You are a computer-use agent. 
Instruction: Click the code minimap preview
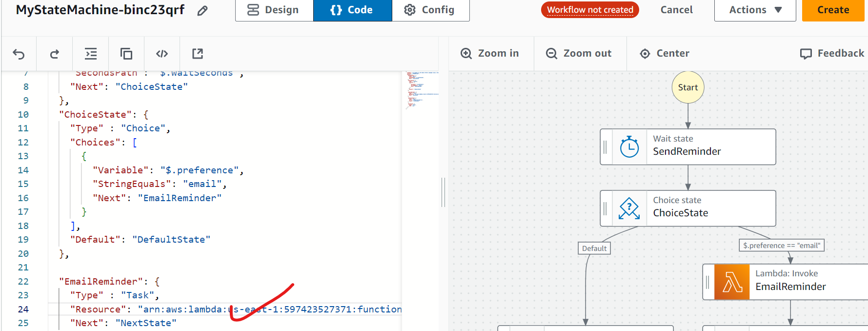[x=422, y=90]
